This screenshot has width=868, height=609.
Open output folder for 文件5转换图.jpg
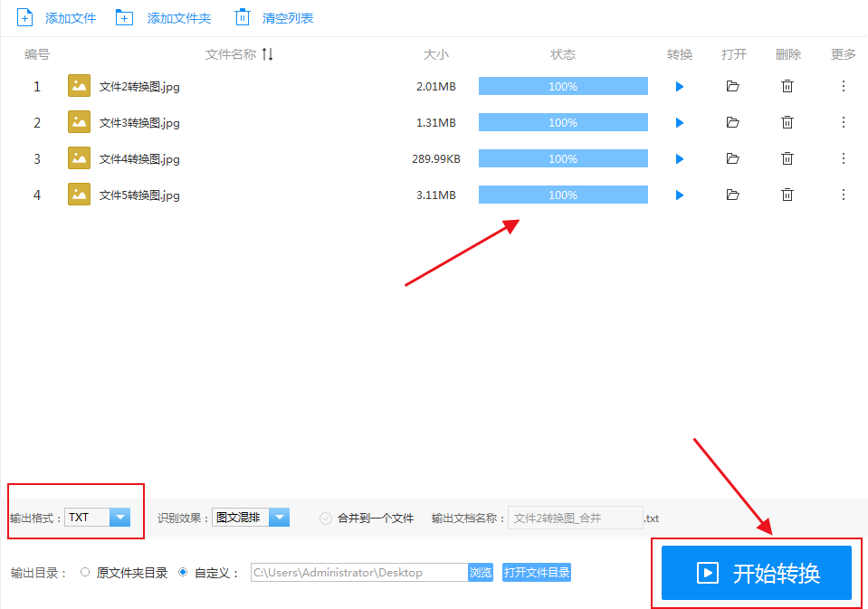point(733,195)
